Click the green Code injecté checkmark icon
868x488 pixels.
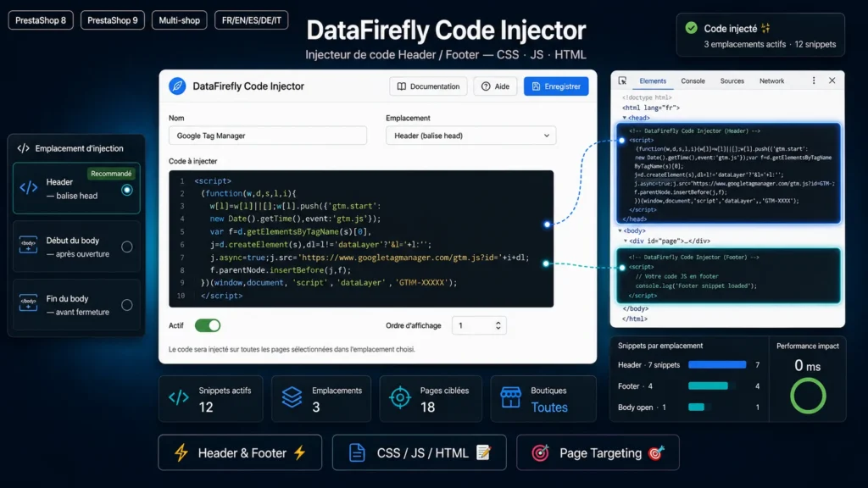pos(691,28)
